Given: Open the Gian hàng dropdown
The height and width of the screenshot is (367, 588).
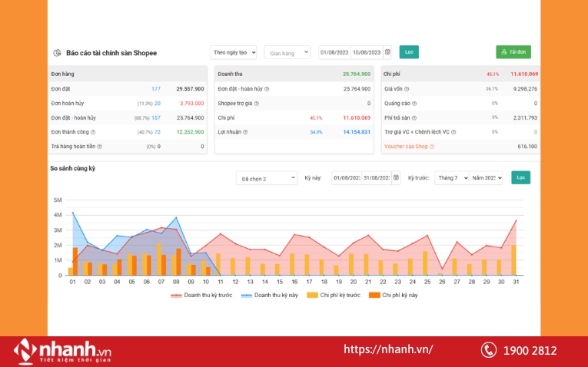Looking at the screenshot, I should coord(287,53).
